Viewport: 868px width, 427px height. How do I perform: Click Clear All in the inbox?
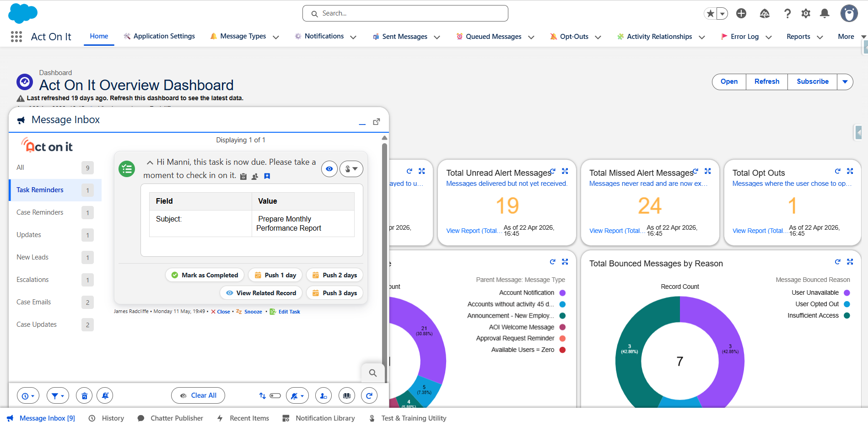click(x=198, y=396)
